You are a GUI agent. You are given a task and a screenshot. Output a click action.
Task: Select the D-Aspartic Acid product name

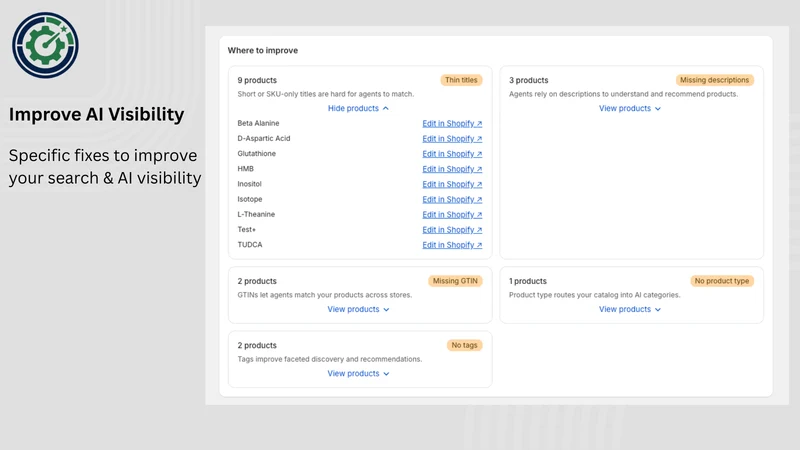pos(264,138)
